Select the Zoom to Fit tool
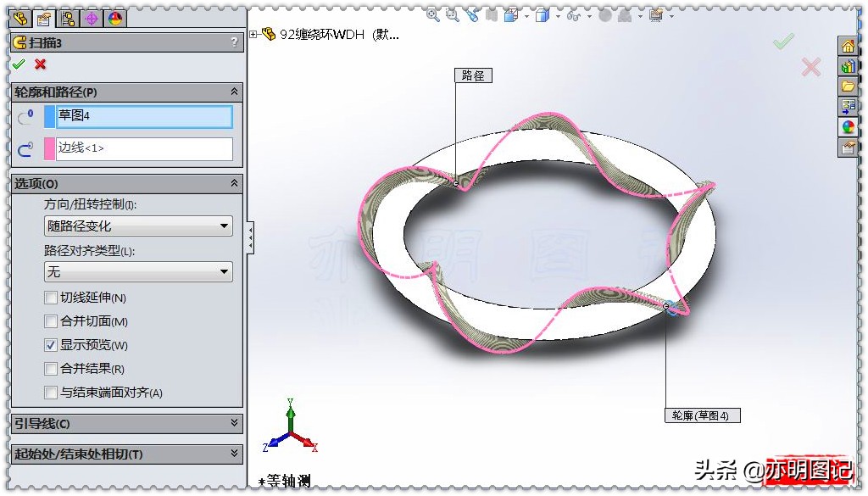This screenshot has height=496, width=868. (x=433, y=14)
